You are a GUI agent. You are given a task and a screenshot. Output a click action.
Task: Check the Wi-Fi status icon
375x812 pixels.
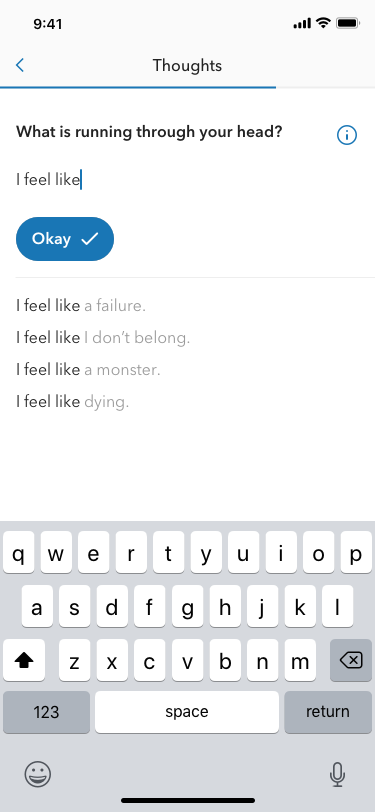pyautogui.click(x=324, y=23)
